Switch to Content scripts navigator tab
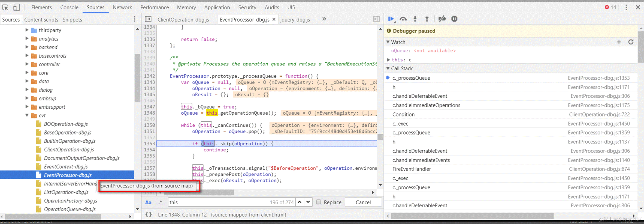The height and width of the screenshot is (224, 644). tap(41, 20)
